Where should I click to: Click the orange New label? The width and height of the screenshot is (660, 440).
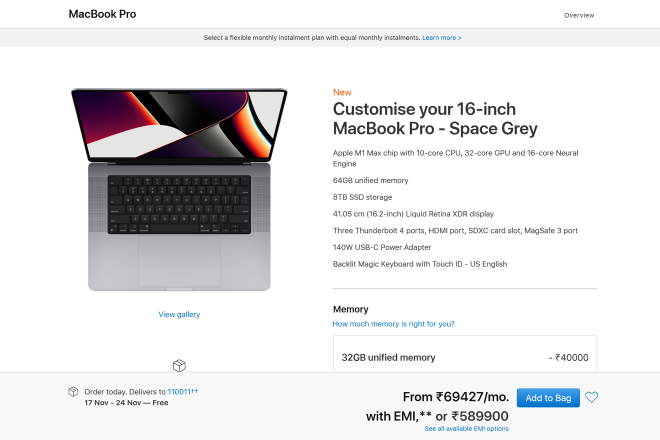tap(342, 92)
